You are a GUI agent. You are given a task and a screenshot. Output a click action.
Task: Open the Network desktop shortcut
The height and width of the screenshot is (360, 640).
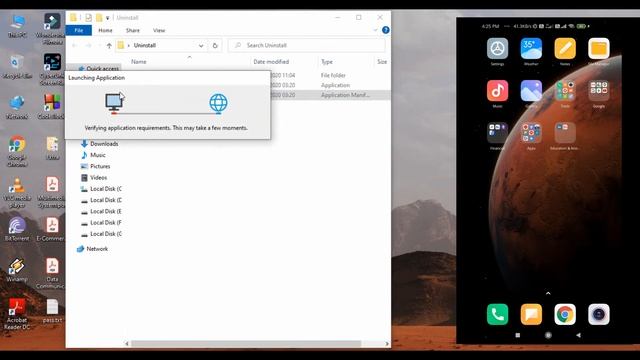(x=17, y=107)
